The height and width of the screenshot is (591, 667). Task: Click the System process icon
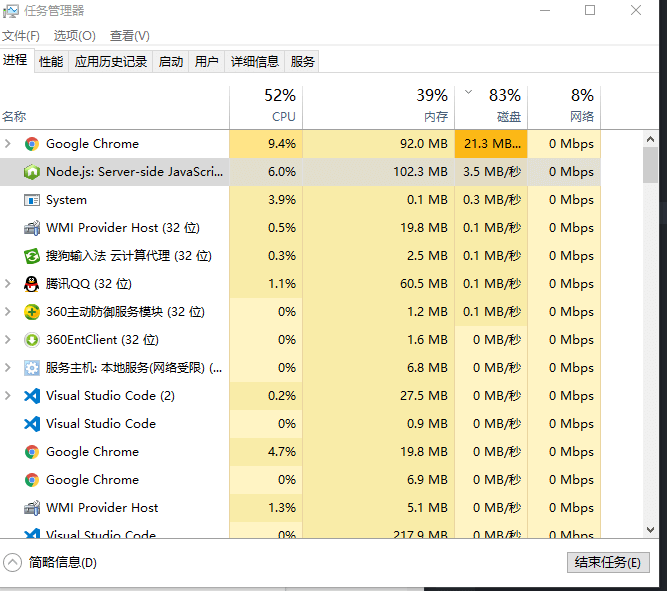pyautogui.click(x=32, y=200)
